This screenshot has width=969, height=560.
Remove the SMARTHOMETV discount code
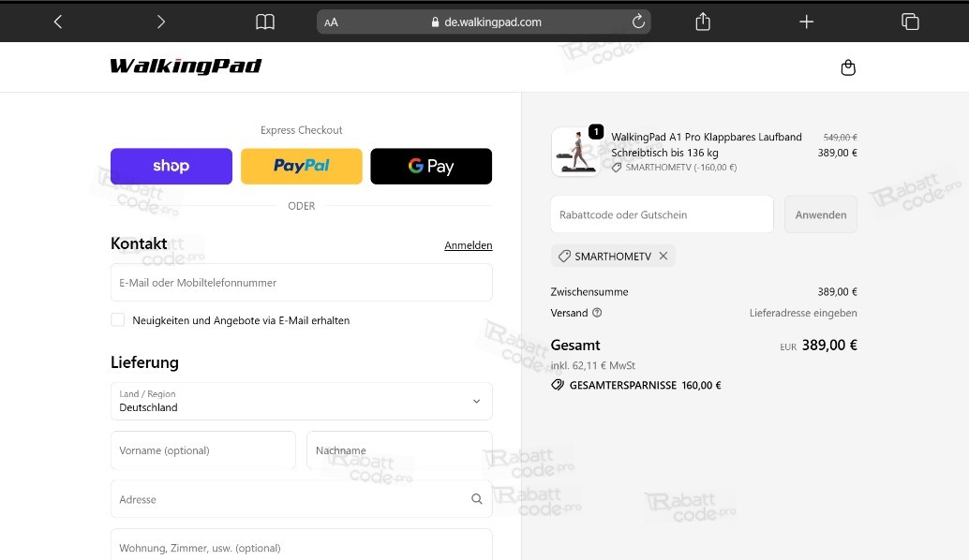tap(663, 255)
